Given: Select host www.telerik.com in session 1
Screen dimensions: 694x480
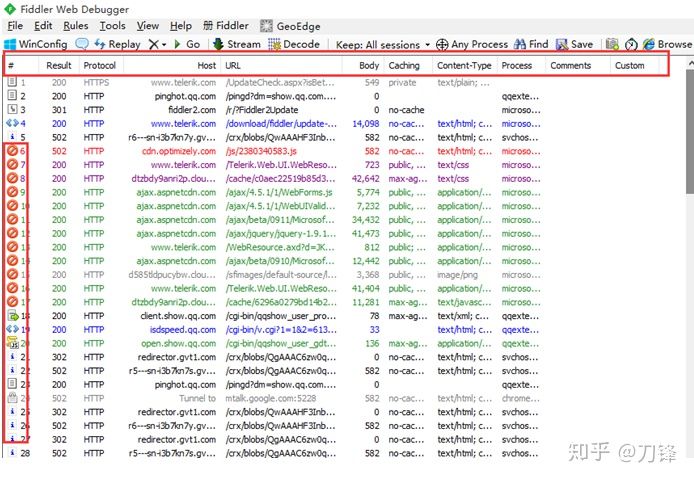Looking at the screenshot, I should 183,83.
